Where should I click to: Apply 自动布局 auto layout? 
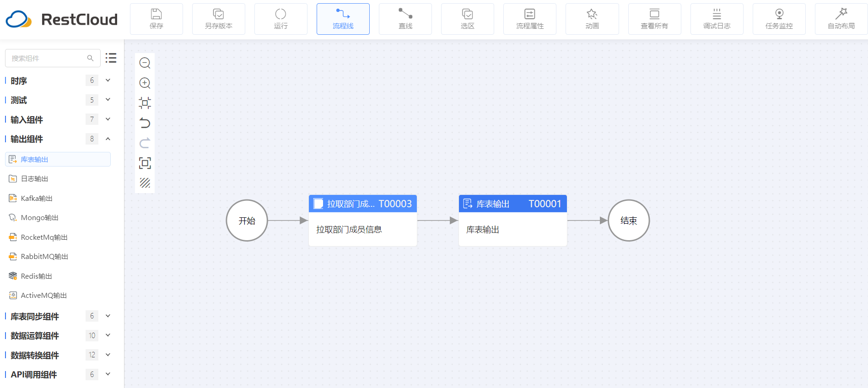pos(841,19)
